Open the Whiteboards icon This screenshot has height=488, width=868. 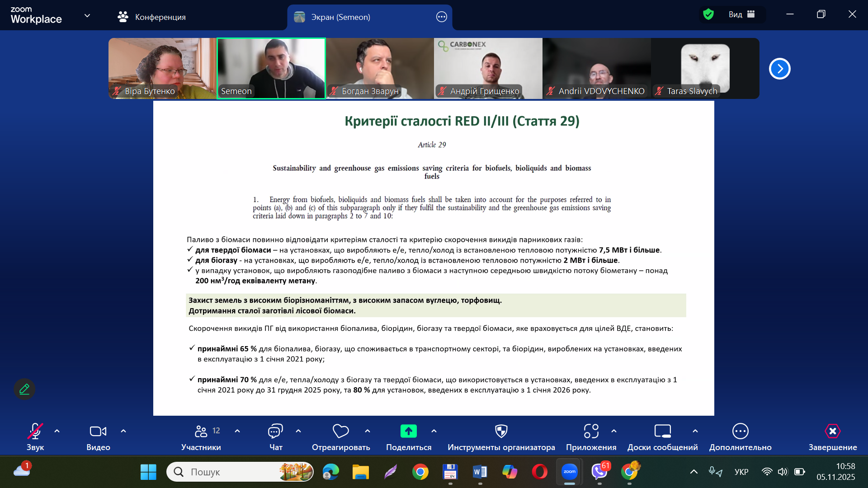662,432
